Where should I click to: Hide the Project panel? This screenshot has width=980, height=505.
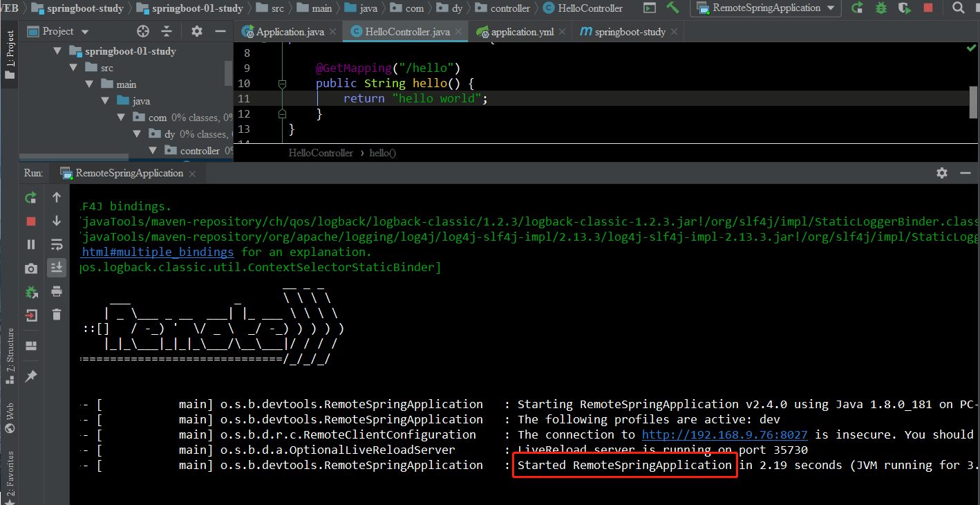click(x=220, y=31)
